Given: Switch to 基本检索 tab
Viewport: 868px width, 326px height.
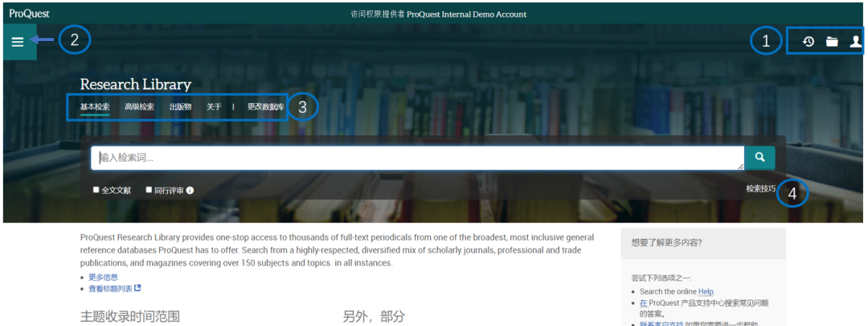Looking at the screenshot, I should [95, 107].
